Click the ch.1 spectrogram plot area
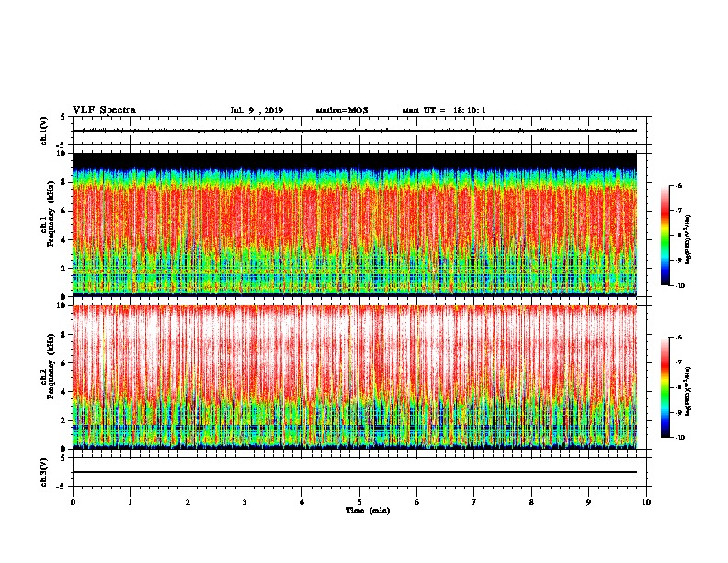Image resolution: width=728 pixels, height=563 pixels. (355, 224)
